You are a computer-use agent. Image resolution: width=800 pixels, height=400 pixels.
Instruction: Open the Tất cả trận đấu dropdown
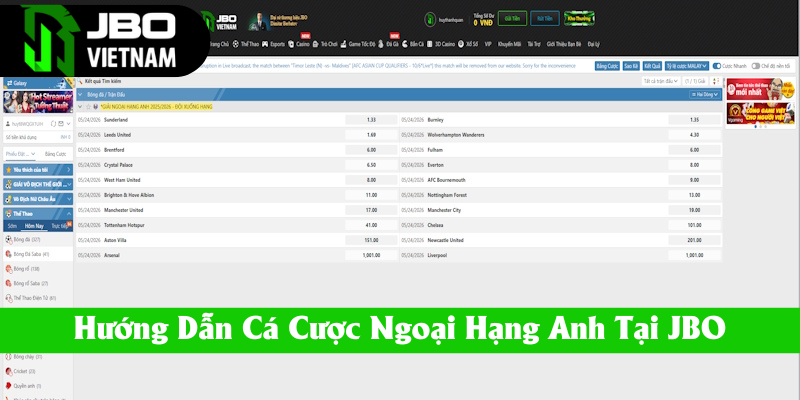(x=661, y=81)
